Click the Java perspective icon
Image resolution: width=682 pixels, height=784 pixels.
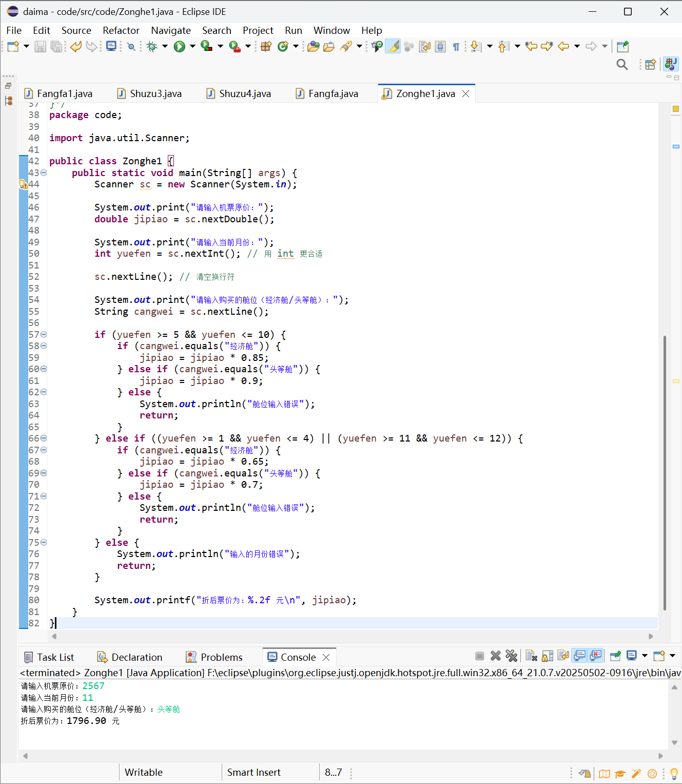click(671, 64)
